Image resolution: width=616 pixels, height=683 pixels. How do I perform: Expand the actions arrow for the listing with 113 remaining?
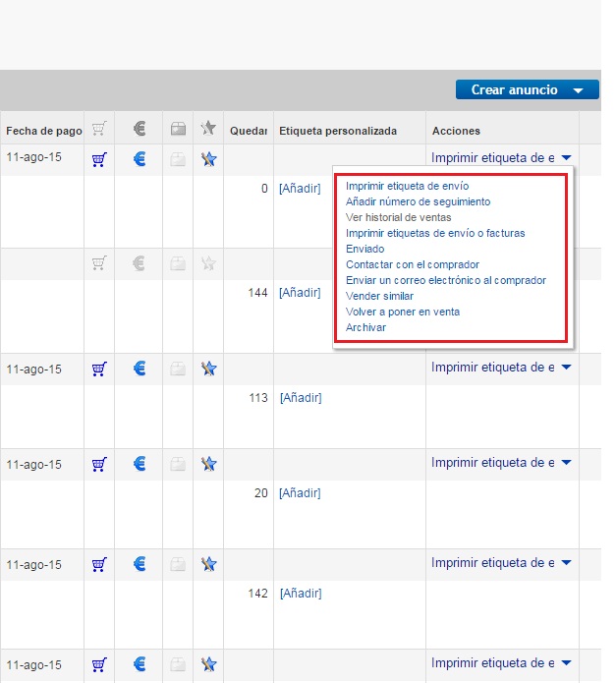pos(566,367)
